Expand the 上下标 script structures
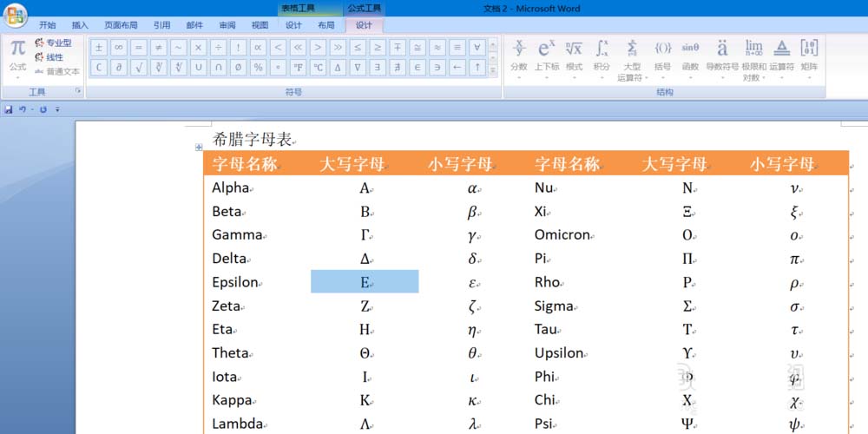This screenshot has width=868, height=434. click(x=546, y=60)
